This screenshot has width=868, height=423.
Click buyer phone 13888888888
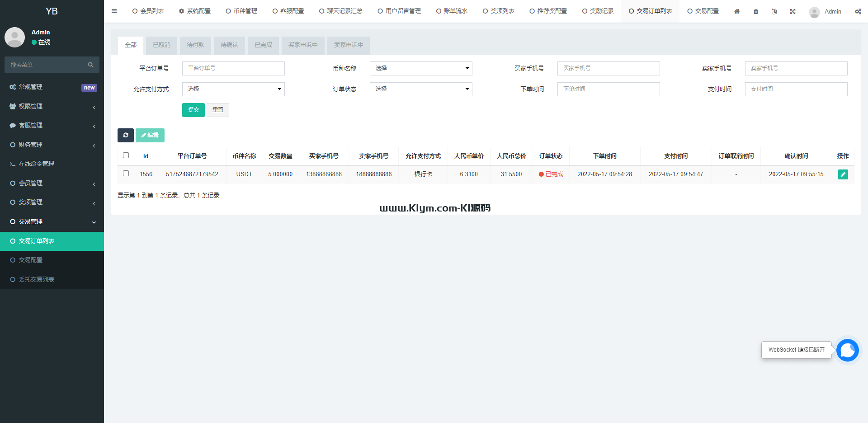324,174
